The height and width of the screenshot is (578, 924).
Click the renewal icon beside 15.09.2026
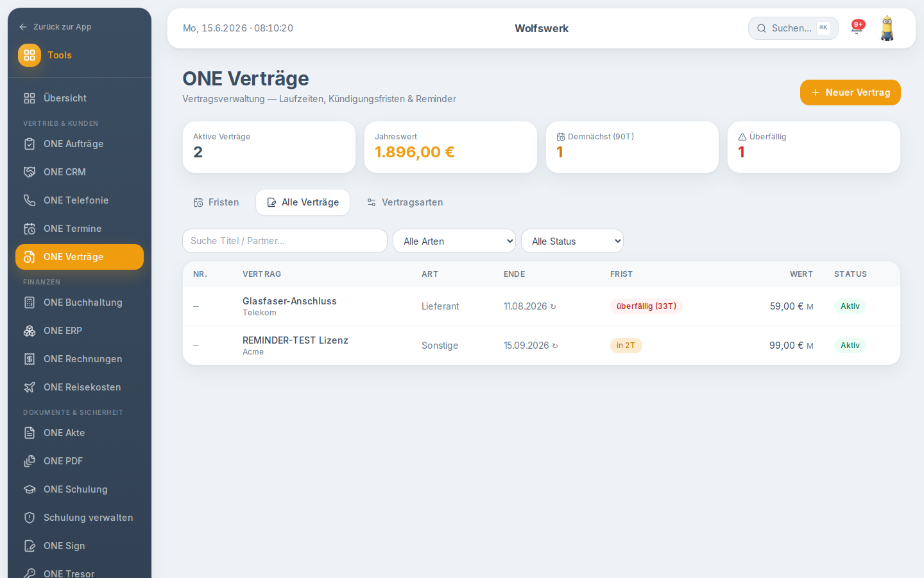[x=555, y=346]
